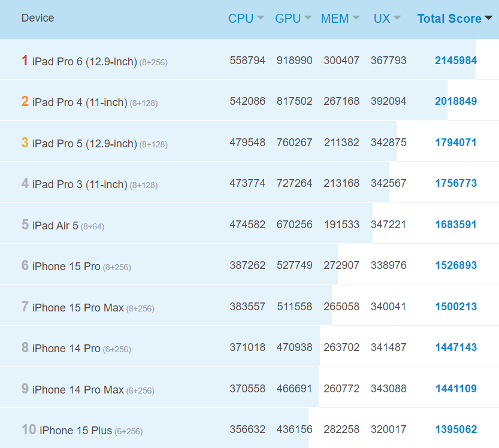Open the iPad Pro 6 (12.9-inch) entry
The image size is (499, 448).
[84, 61]
